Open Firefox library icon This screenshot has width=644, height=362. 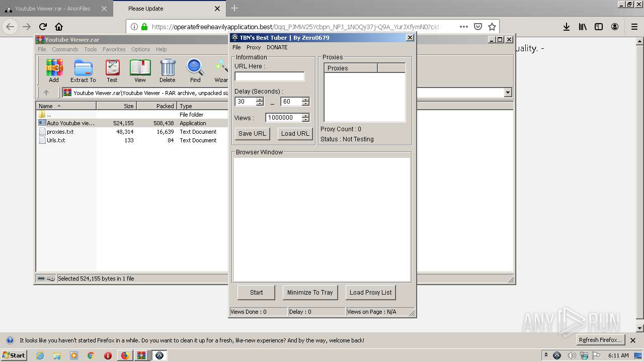tap(583, 27)
